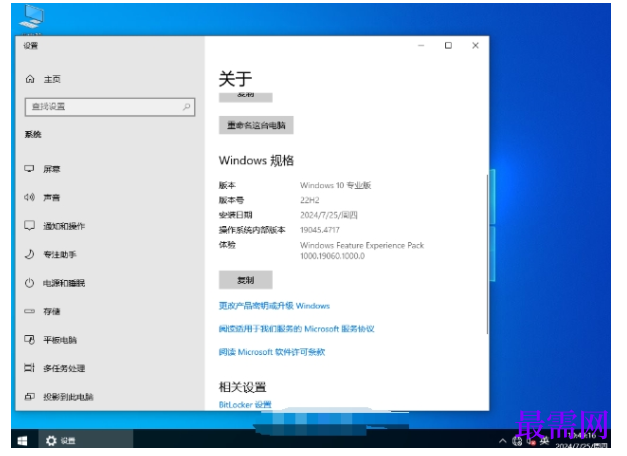
Task: Show hidden tray icons chevron
Action: (x=503, y=441)
